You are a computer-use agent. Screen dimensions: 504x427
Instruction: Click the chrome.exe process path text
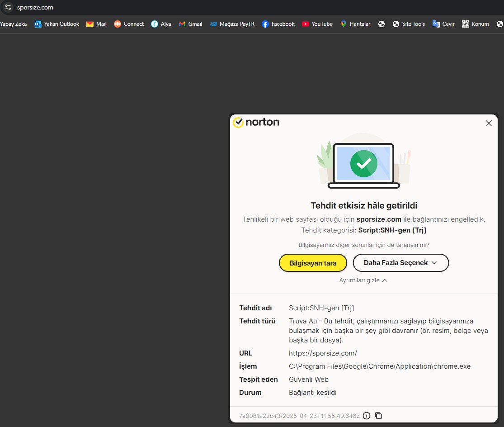click(x=379, y=366)
